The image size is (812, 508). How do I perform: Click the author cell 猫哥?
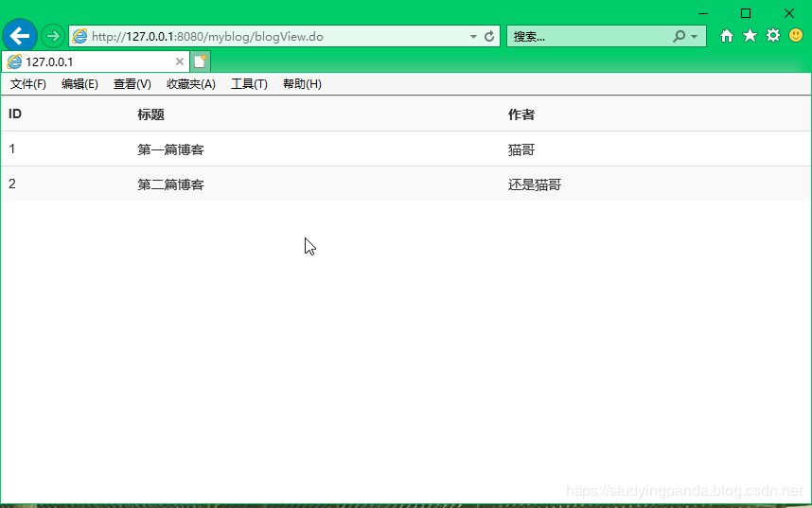521,149
